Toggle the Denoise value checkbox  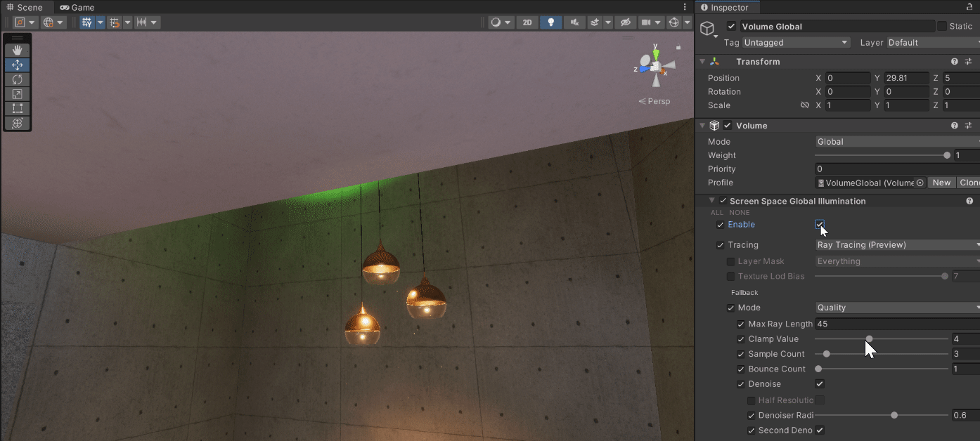click(x=820, y=384)
